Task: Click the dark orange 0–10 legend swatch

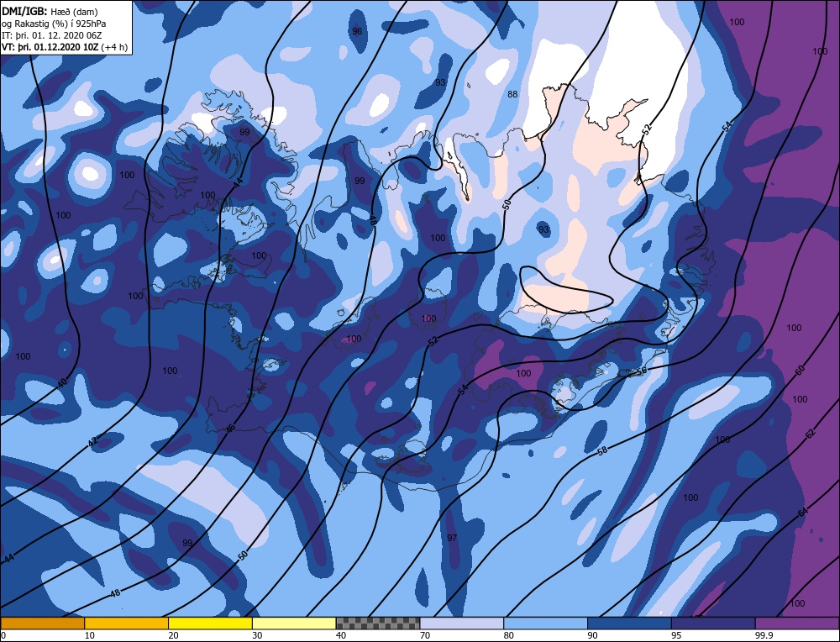Action: [x=42, y=624]
